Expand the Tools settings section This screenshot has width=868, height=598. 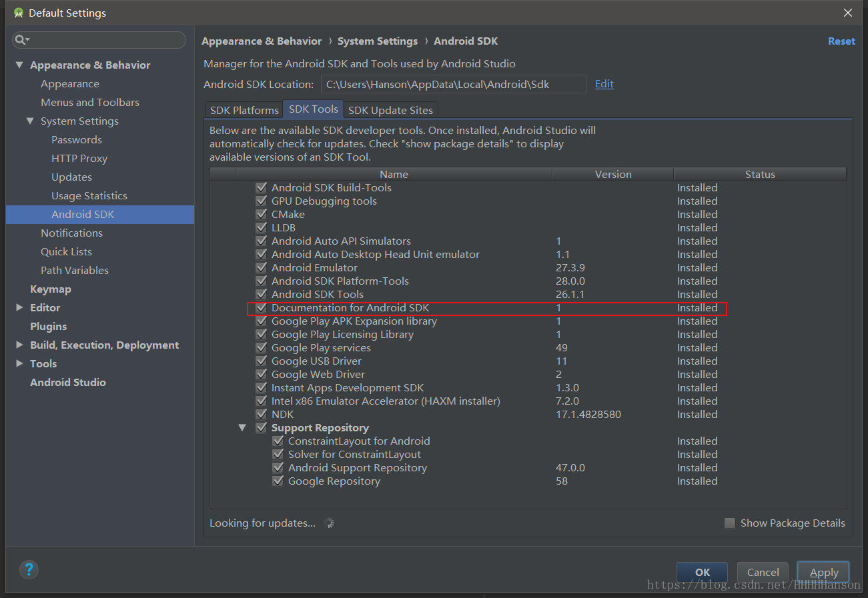pos(19,363)
